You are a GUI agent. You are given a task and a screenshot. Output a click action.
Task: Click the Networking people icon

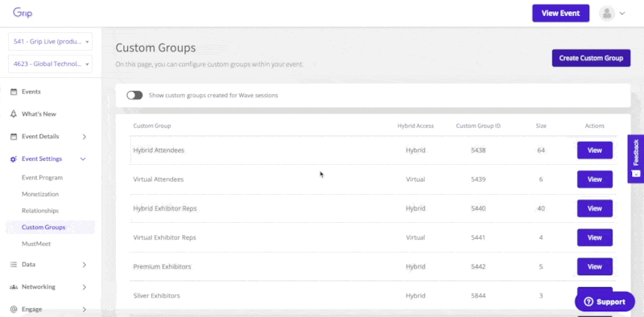(14, 286)
